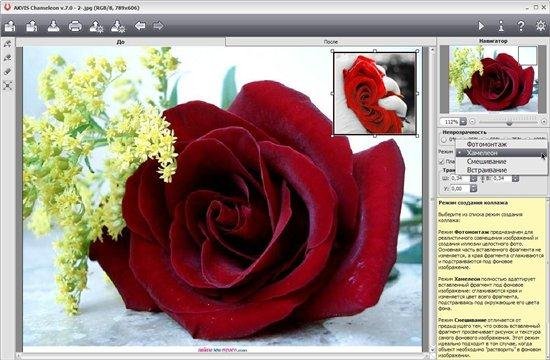Open the 112% zoom dropdown
The height and width of the screenshot is (360, 550).
coord(463,122)
